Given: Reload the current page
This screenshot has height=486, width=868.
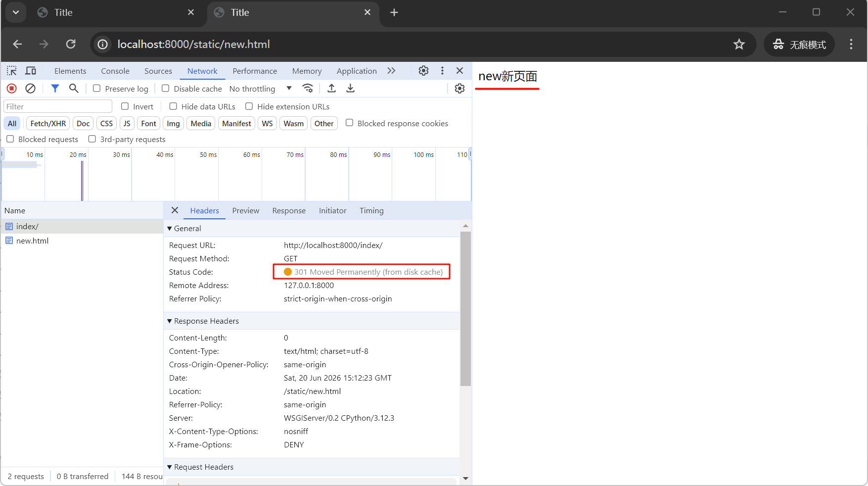Looking at the screenshot, I should tap(71, 44).
